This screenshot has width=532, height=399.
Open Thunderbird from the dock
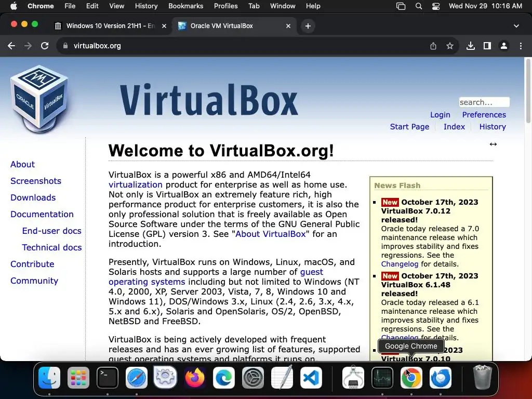click(x=441, y=378)
